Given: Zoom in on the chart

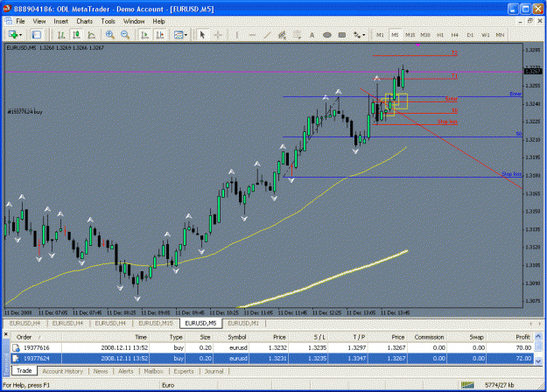Looking at the screenshot, I should [x=110, y=34].
